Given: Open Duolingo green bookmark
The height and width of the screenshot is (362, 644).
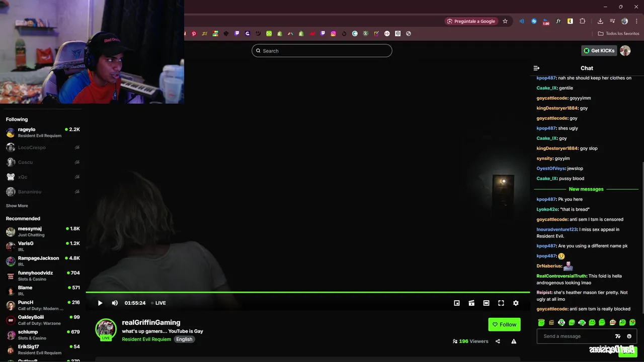Looking at the screenshot, I should pyautogui.click(x=269, y=34).
